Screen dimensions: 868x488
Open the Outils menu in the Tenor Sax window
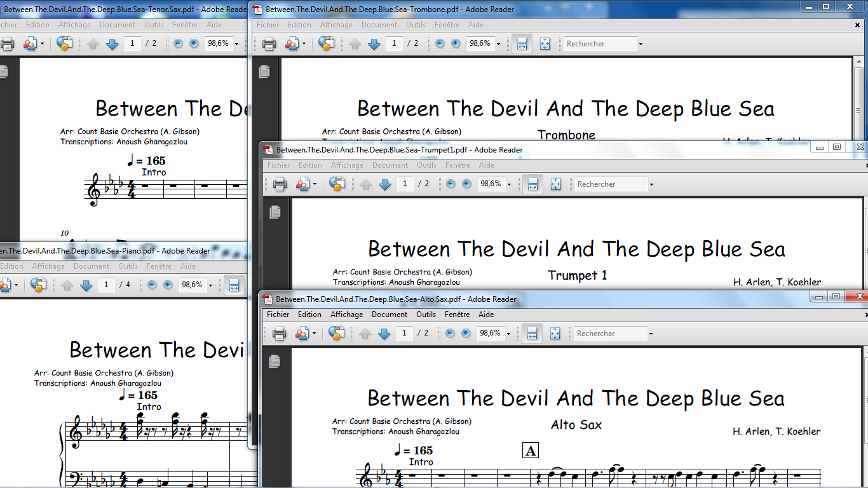click(154, 25)
